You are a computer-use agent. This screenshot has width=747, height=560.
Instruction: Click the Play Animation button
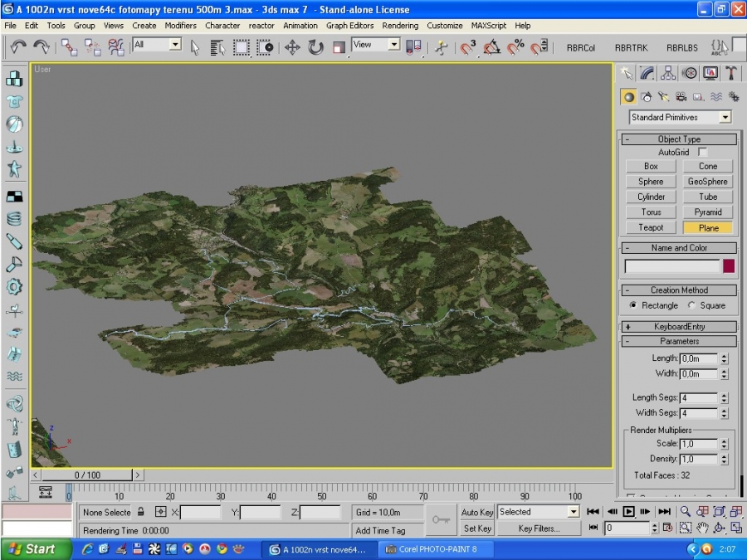628,512
